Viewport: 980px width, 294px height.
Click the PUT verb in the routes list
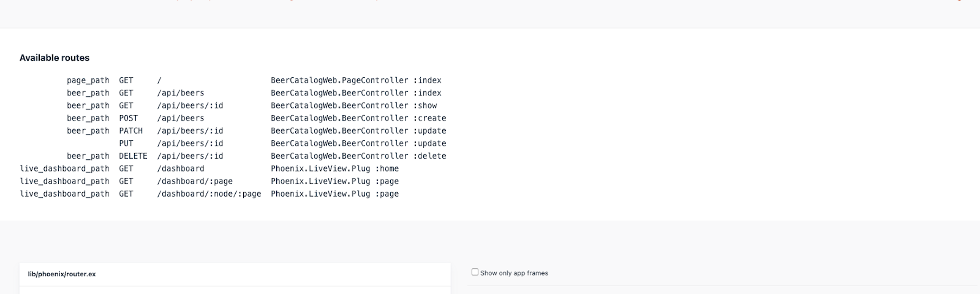click(126, 143)
